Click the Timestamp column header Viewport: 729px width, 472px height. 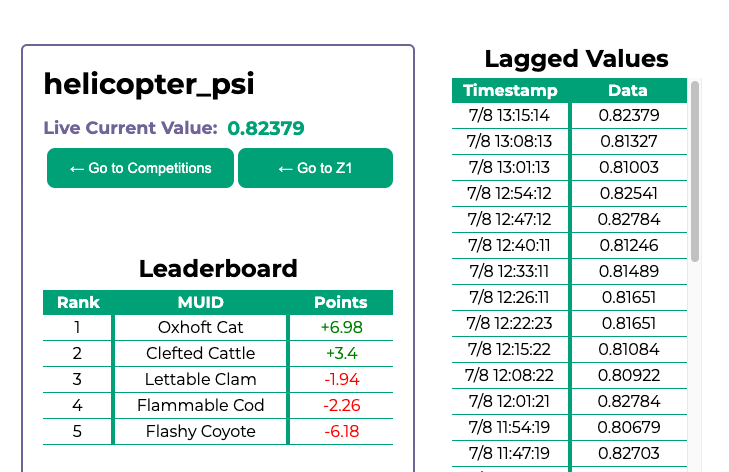(x=510, y=90)
